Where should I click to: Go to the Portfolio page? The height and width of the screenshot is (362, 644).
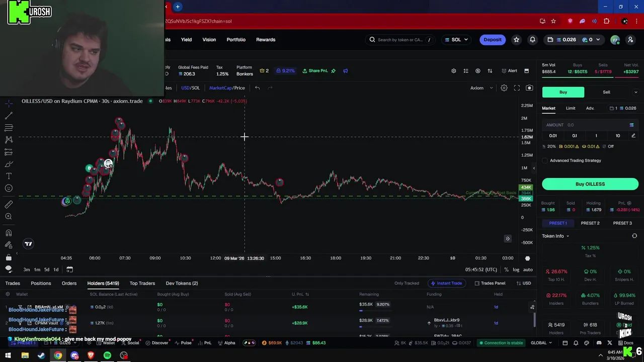(236, 40)
